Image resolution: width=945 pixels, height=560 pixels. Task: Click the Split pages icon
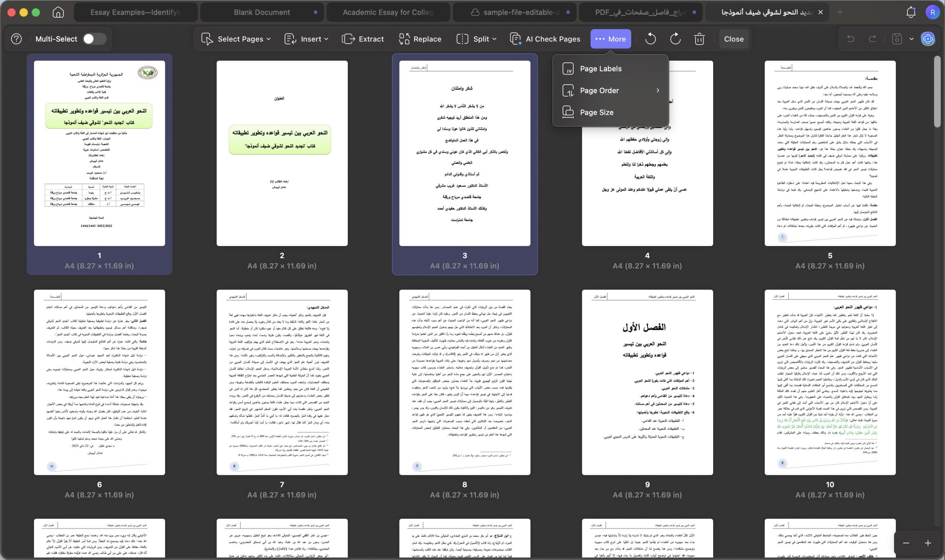462,39
